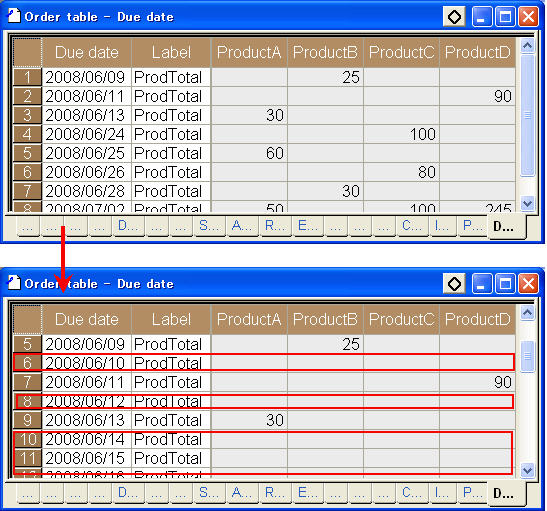
Task: Maximize the upper Order table window
Action: [x=505, y=16]
